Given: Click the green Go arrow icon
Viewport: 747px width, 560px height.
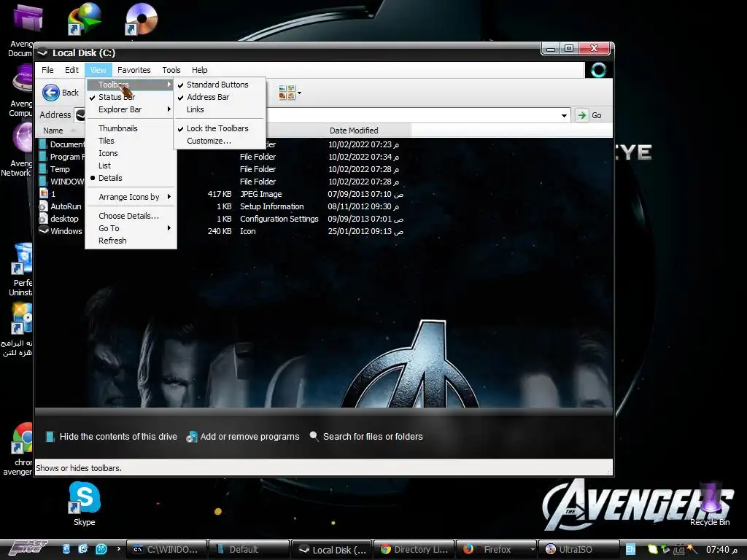Looking at the screenshot, I should coord(581,115).
